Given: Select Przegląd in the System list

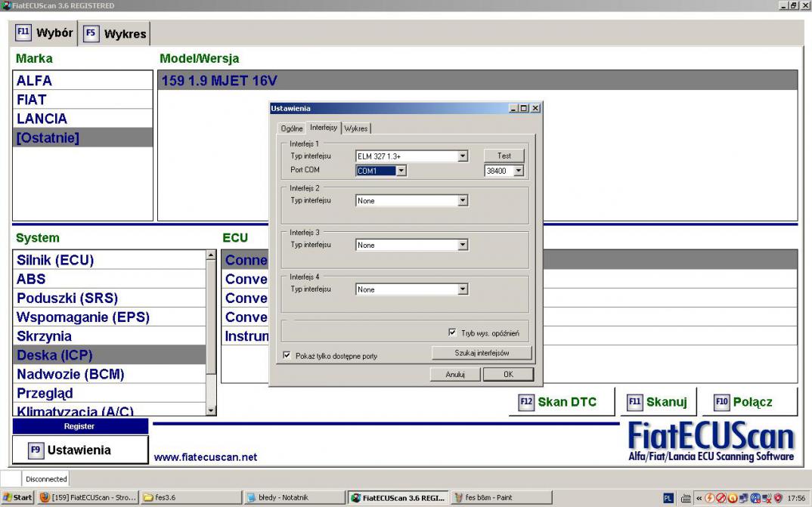Looking at the screenshot, I should (110, 393).
